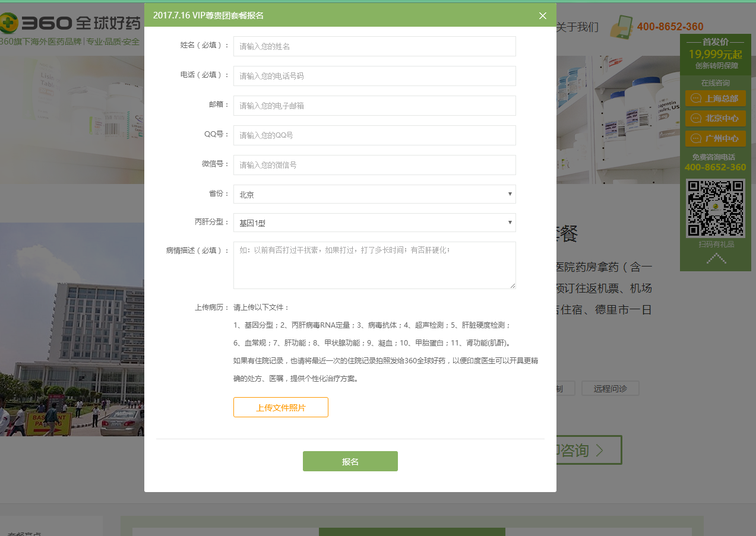This screenshot has height=536, width=756.
Task: Click the 病情描述 description textarea
Action: tap(374, 265)
